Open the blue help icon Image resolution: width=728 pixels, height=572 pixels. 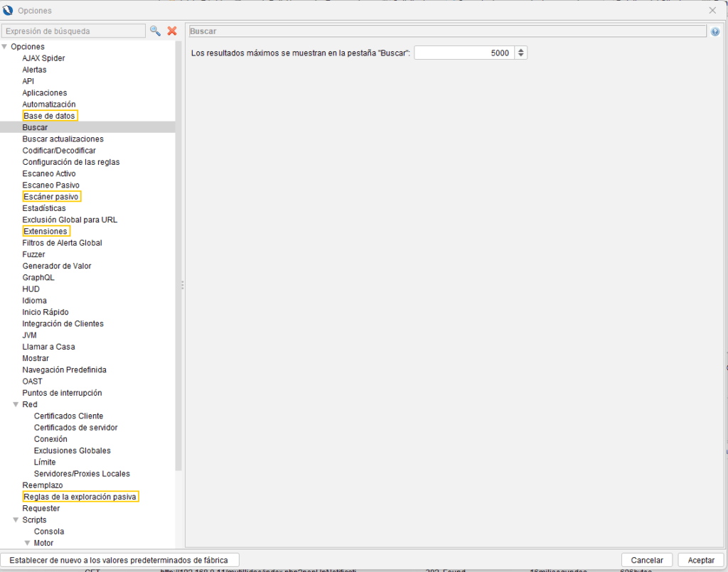click(x=715, y=32)
